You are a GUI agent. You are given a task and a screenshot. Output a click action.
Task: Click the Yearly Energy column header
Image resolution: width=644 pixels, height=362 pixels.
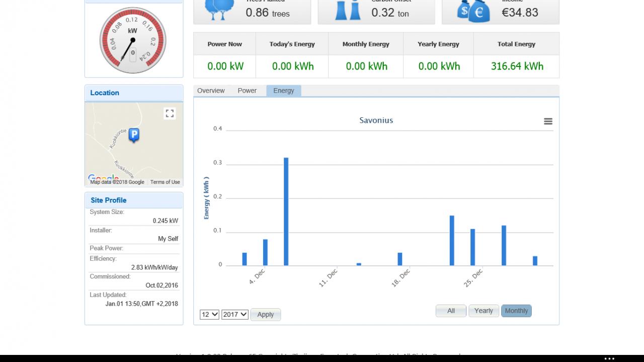(x=438, y=44)
